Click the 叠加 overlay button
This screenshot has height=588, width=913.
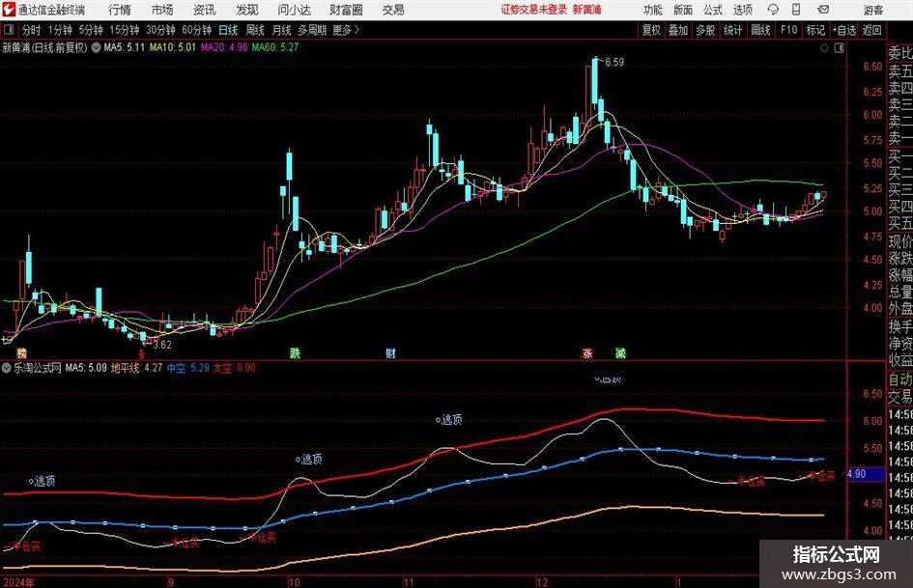678,30
